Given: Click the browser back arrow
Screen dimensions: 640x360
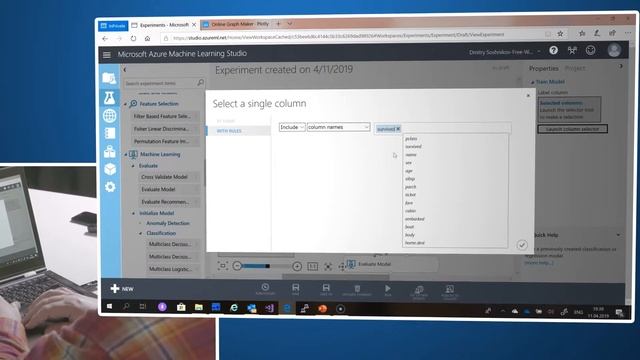Looking at the screenshot, I should tap(105, 38).
